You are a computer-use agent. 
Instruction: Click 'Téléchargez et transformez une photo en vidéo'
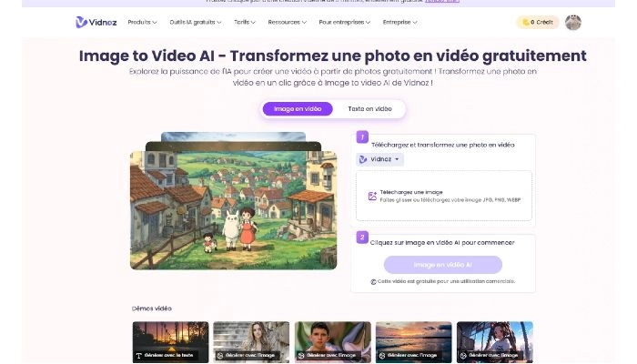(443, 145)
